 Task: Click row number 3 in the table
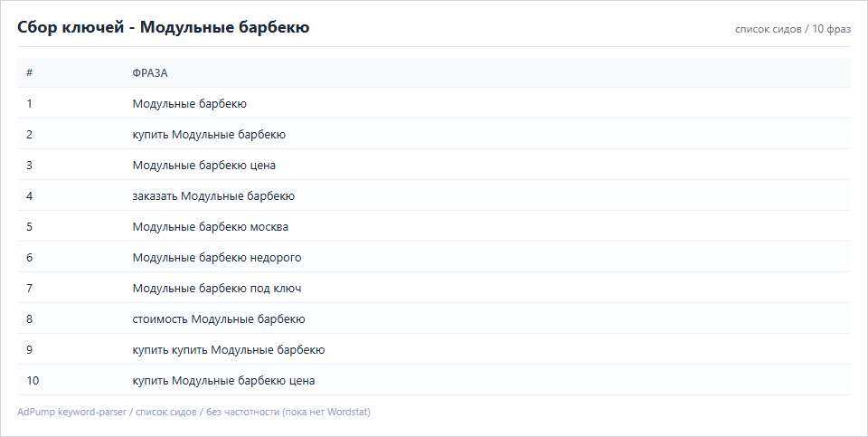pyautogui.click(x=29, y=165)
